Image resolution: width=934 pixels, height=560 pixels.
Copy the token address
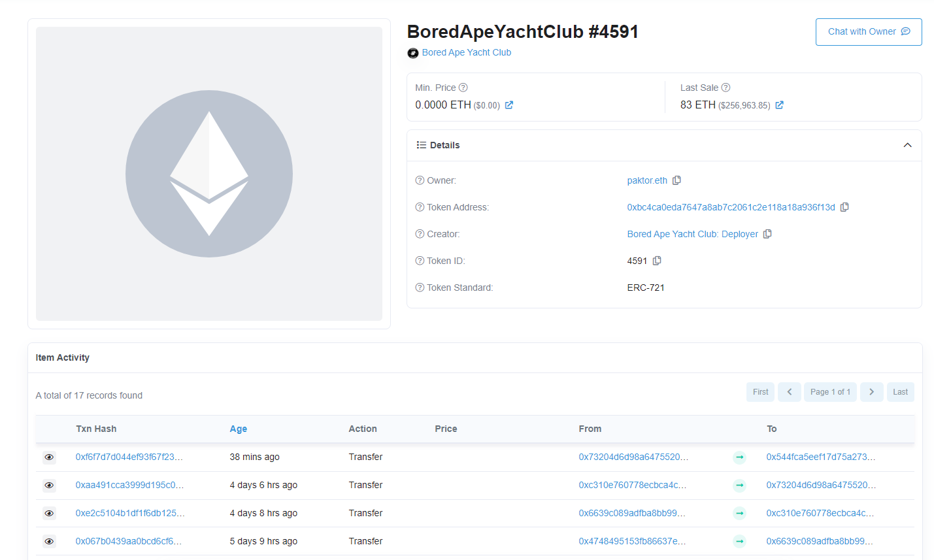[x=844, y=207]
